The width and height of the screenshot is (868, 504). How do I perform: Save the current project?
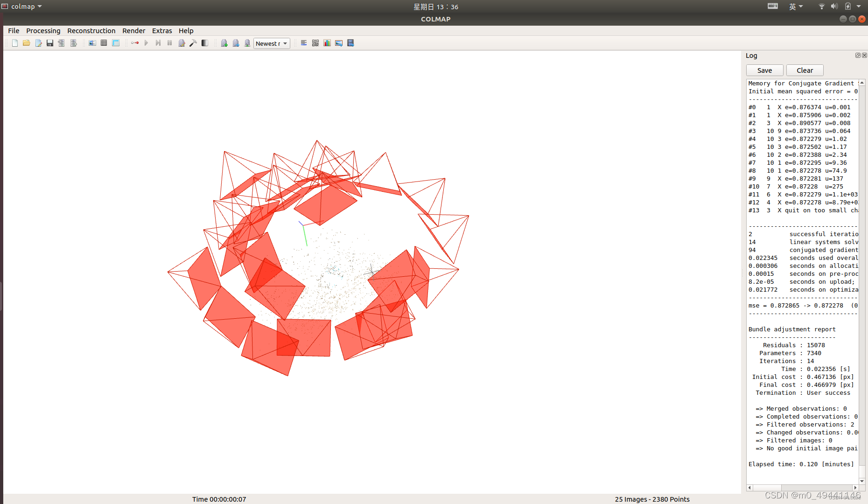tap(50, 43)
